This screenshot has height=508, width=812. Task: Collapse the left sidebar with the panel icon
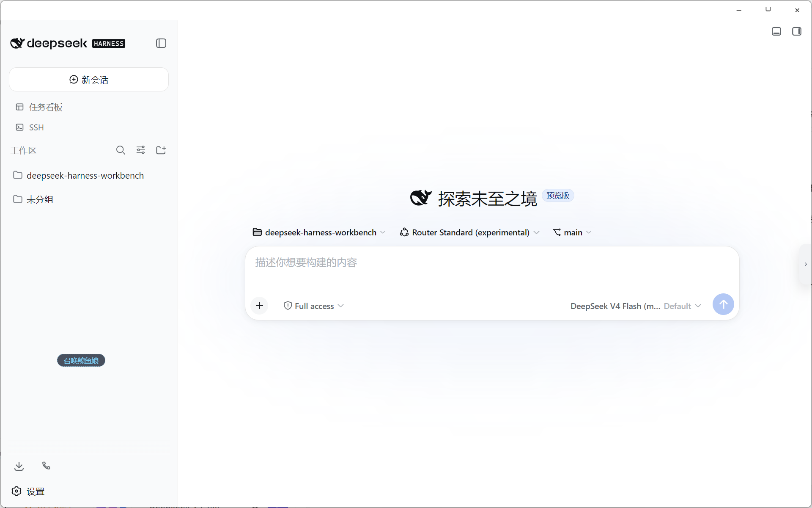[x=161, y=43]
